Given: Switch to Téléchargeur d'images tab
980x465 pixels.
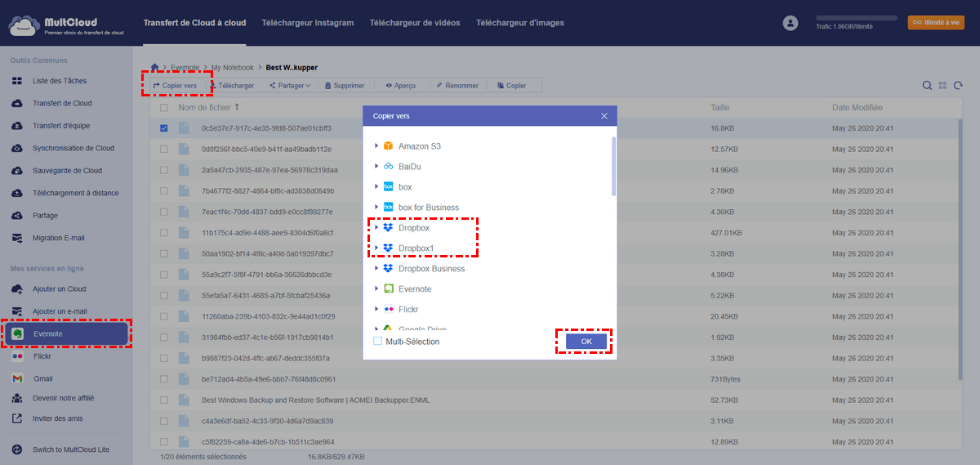Looking at the screenshot, I should 520,23.
